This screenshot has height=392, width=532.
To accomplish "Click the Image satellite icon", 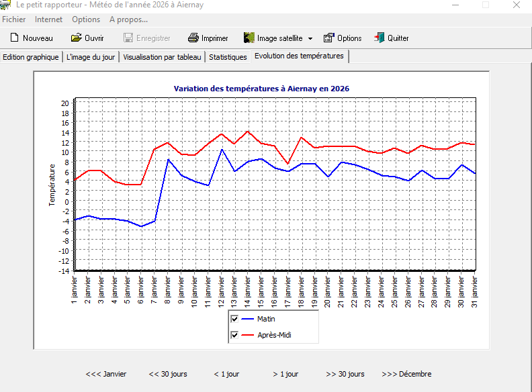I will coord(249,38).
